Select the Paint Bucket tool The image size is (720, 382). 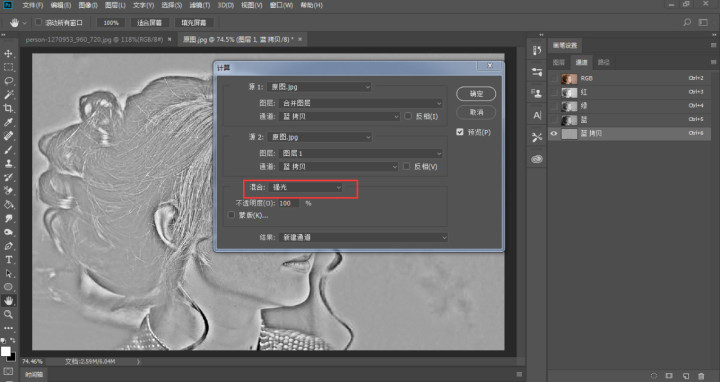(8, 205)
